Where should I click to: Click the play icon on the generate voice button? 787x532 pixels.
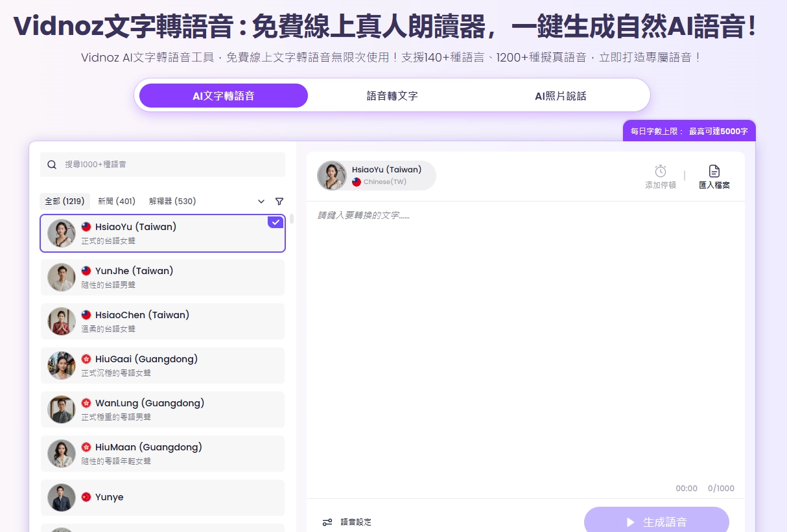pyautogui.click(x=630, y=522)
